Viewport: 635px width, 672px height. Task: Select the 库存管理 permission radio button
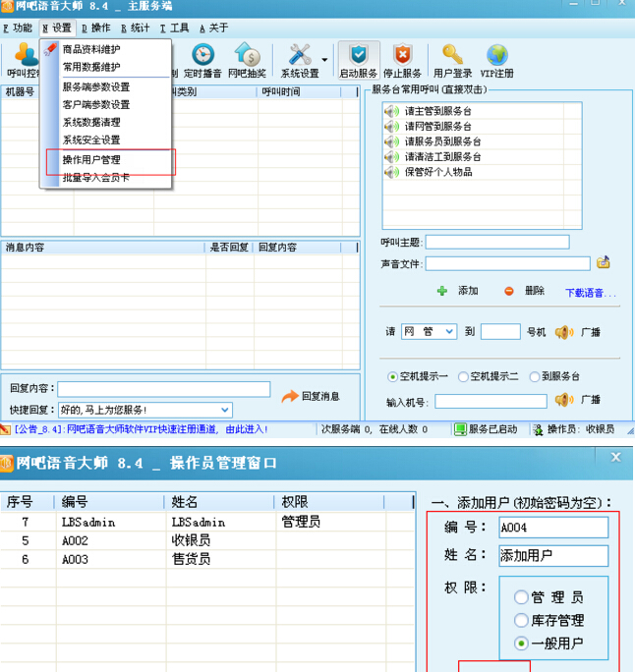pos(521,620)
